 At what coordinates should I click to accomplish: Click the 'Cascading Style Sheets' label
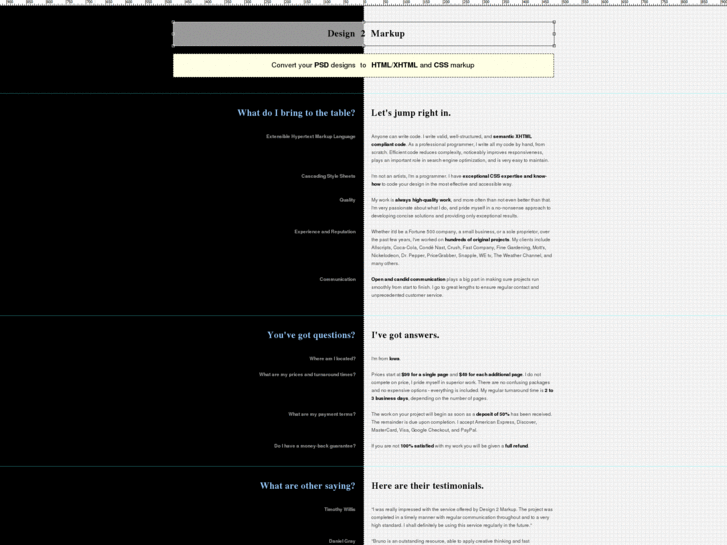(328, 176)
